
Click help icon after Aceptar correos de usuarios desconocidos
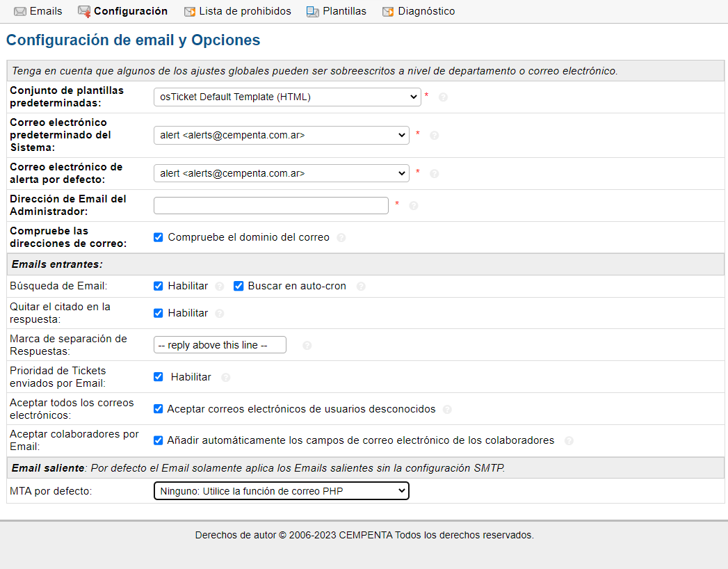(x=447, y=410)
